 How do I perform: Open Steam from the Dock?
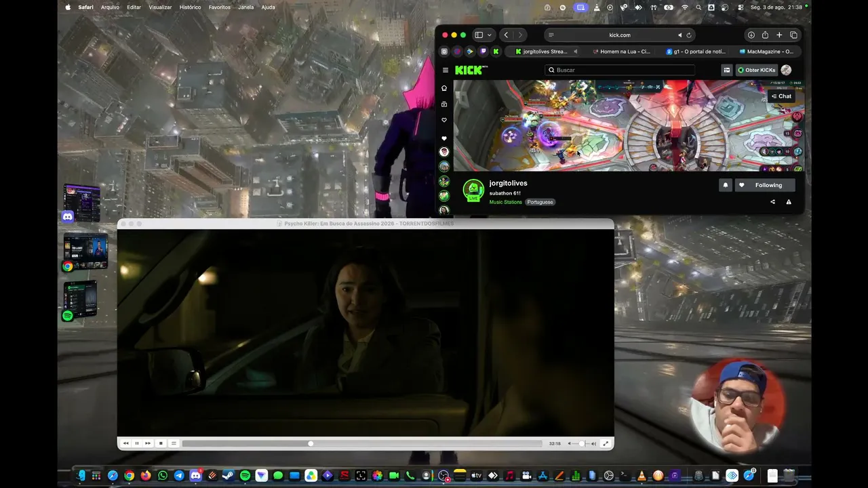(x=229, y=476)
